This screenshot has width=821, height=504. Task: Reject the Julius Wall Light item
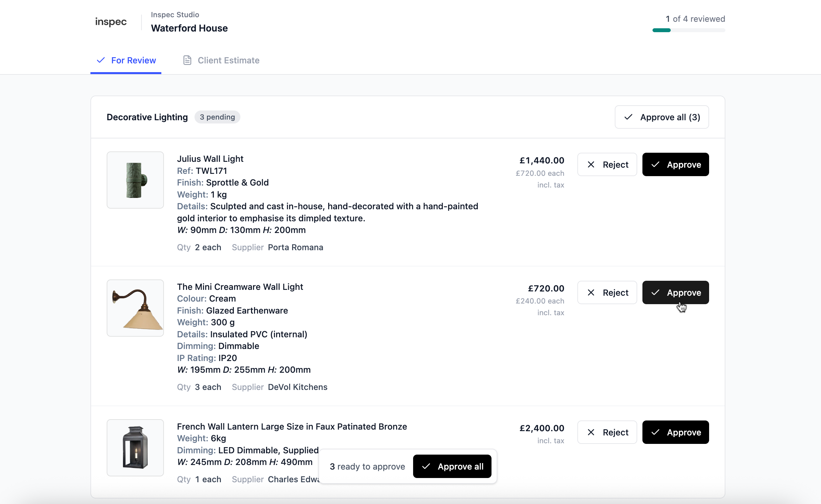click(x=607, y=165)
